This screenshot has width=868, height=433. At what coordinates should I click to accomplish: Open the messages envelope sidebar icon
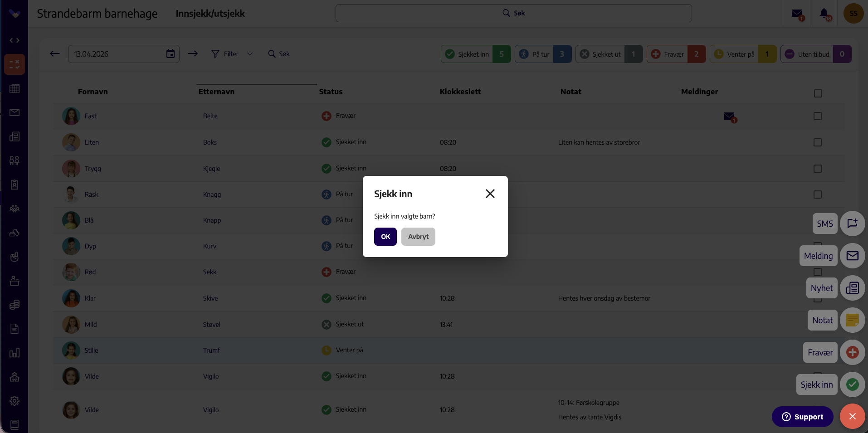coord(15,112)
